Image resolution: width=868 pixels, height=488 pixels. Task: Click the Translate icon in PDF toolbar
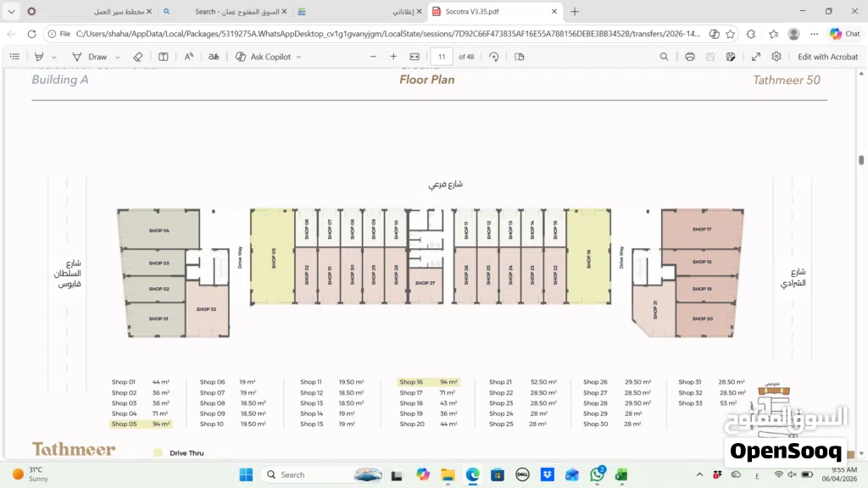click(x=214, y=57)
